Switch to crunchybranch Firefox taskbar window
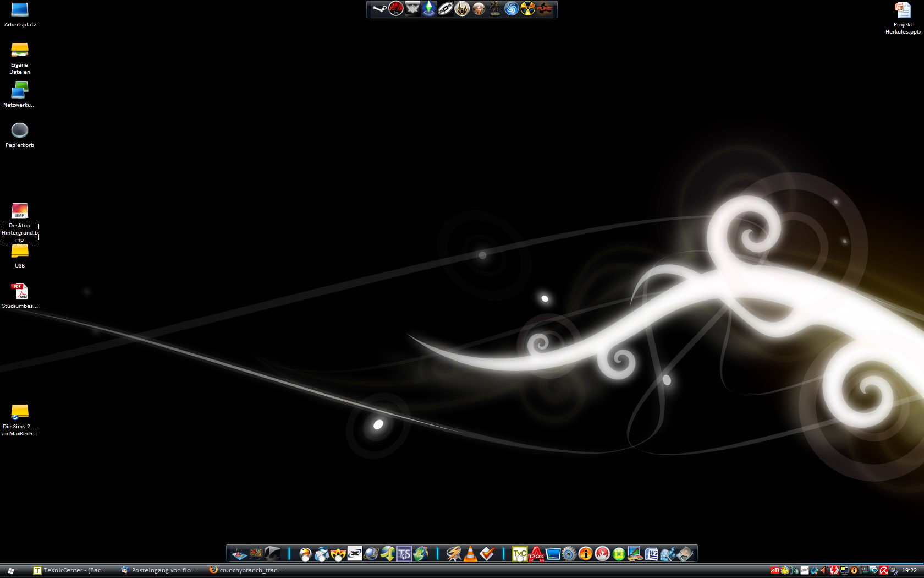924x578 pixels. [x=248, y=570]
